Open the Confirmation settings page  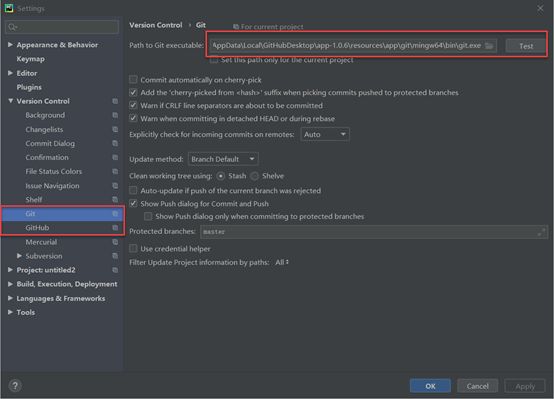pos(47,157)
